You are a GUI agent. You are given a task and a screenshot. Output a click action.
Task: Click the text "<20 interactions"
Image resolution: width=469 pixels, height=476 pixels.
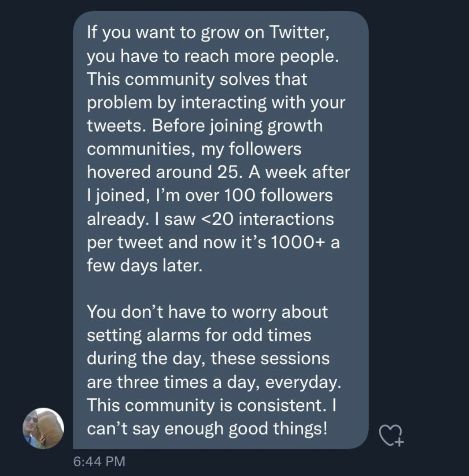265,219
